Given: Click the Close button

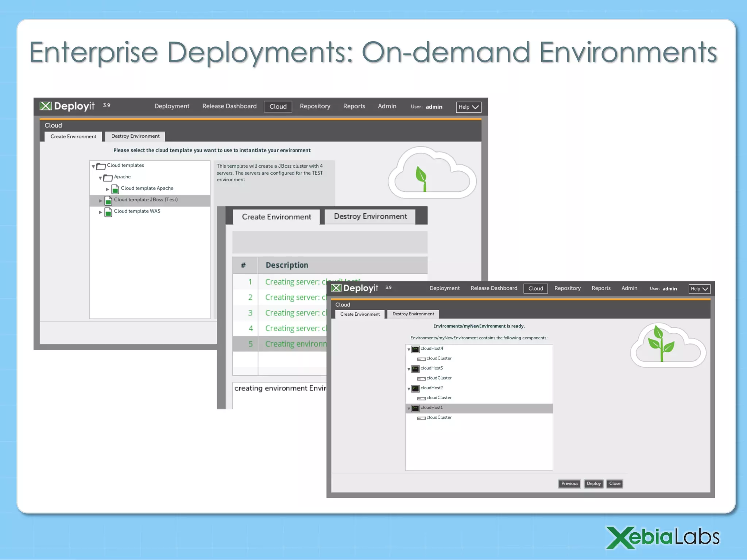Looking at the screenshot, I should tap(615, 484).
